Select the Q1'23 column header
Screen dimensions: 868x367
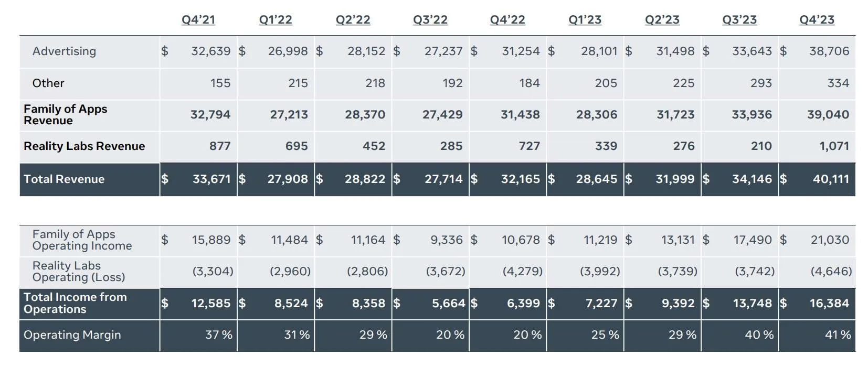[x=585, y=20]
